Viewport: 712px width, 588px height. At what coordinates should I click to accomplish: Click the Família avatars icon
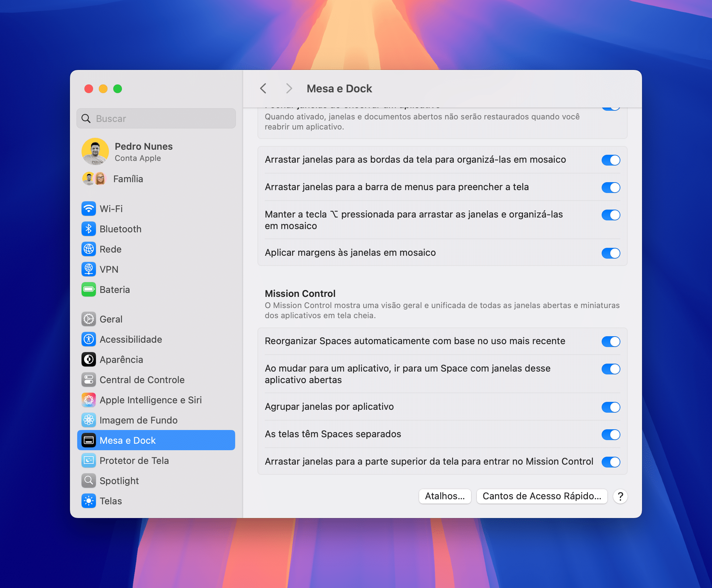[x=95, y=179]
